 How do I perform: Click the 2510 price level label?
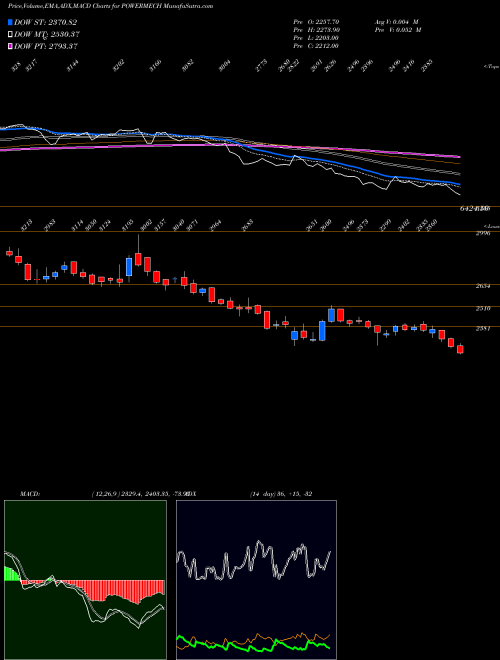(483, 309)
